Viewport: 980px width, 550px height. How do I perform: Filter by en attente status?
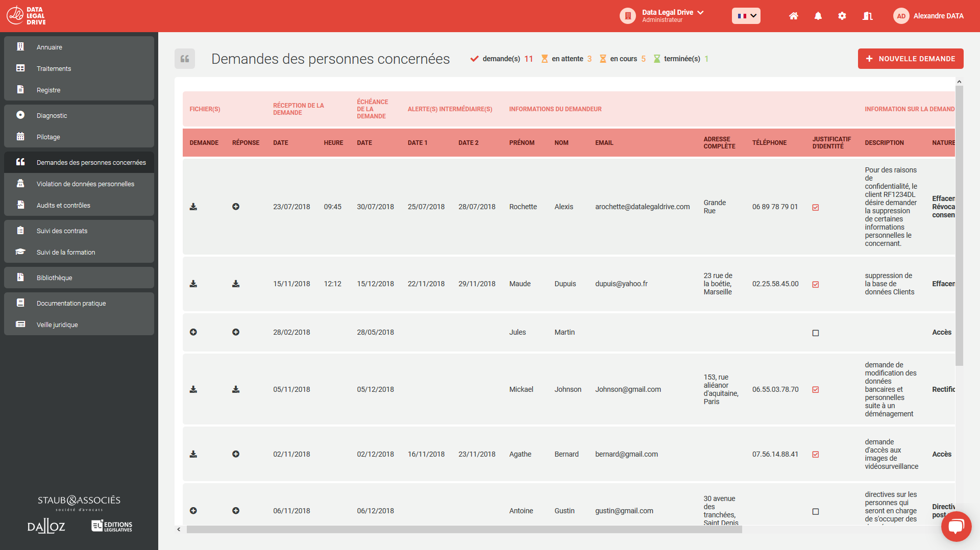[567, 59]
